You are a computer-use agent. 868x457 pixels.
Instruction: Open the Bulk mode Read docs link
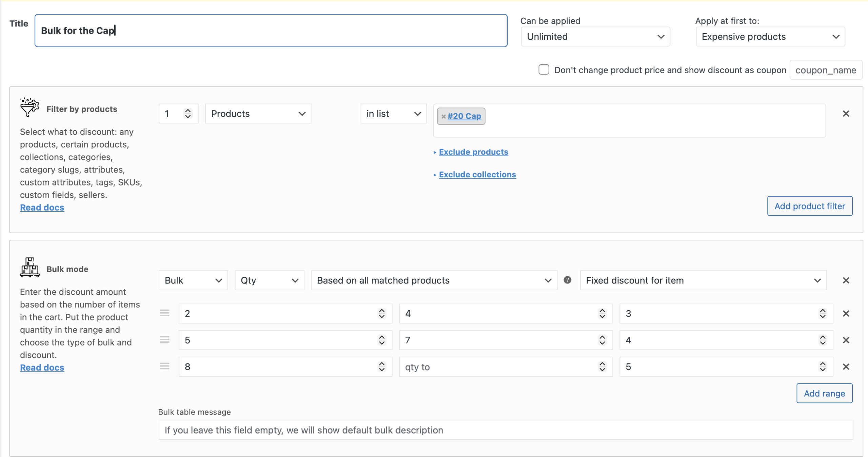pyautogui.click(x=42, y=368)
